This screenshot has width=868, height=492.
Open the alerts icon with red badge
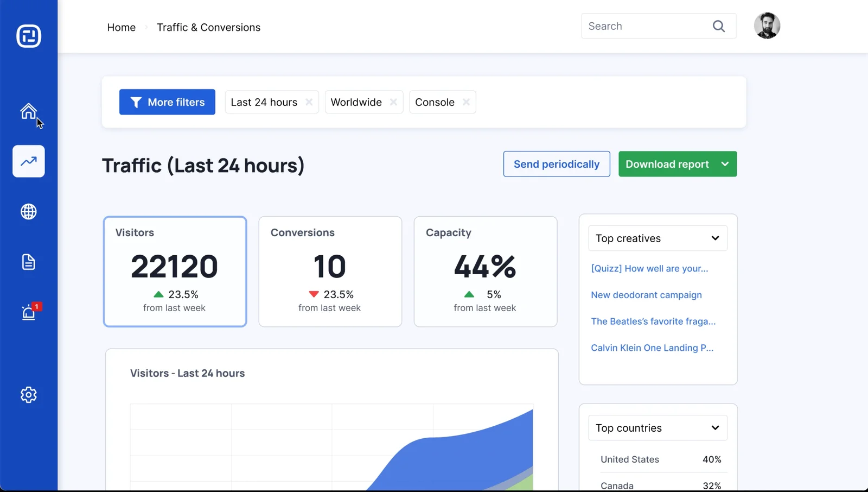[x=29, y=312]
